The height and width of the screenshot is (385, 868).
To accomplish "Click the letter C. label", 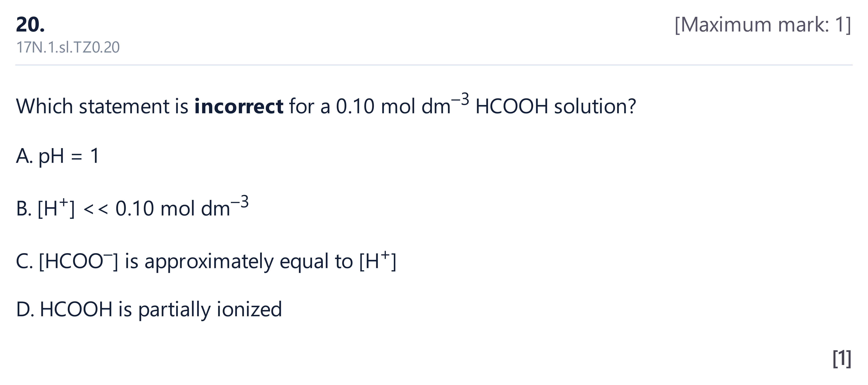I will click(x=24, y=261).
